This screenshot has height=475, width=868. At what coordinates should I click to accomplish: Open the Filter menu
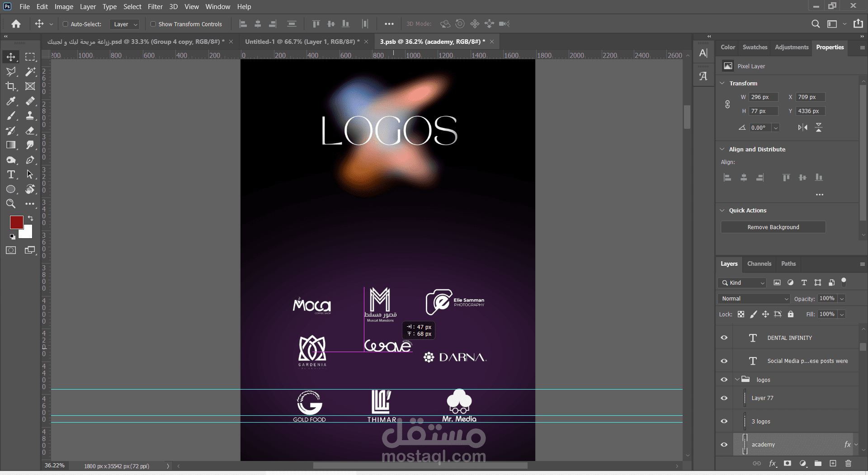tap(155, 7)
